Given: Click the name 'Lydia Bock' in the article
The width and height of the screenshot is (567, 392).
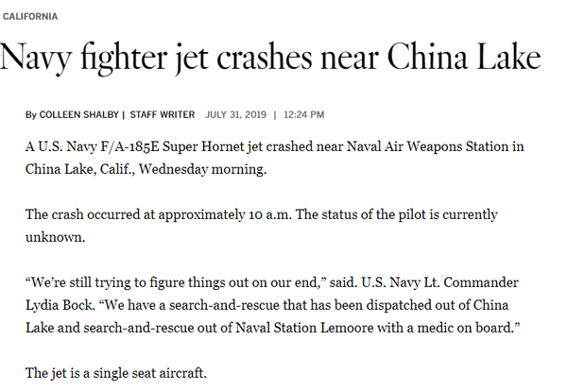Looking at the screenshot, I should (x=60, y=305).
